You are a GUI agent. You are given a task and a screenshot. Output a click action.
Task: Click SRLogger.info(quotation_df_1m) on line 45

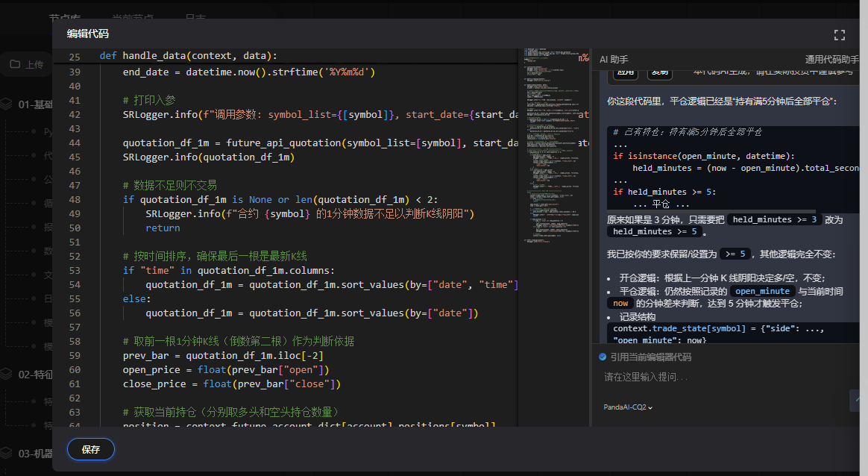click(209, 157)
